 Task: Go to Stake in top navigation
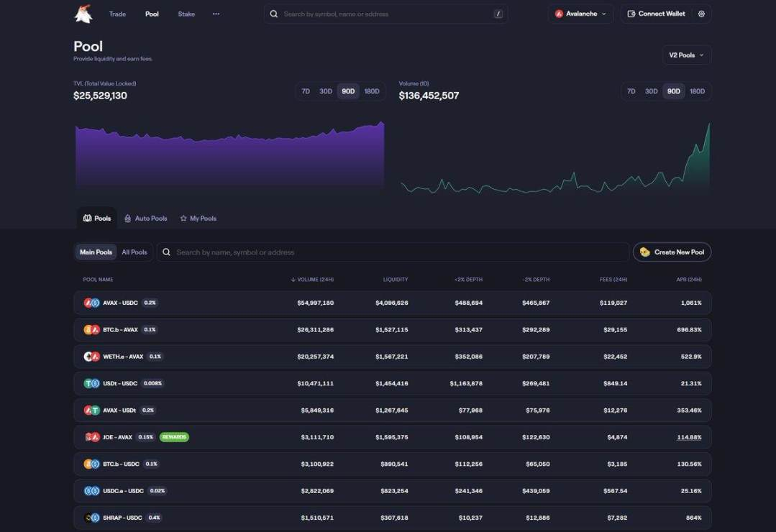point(186,14)
